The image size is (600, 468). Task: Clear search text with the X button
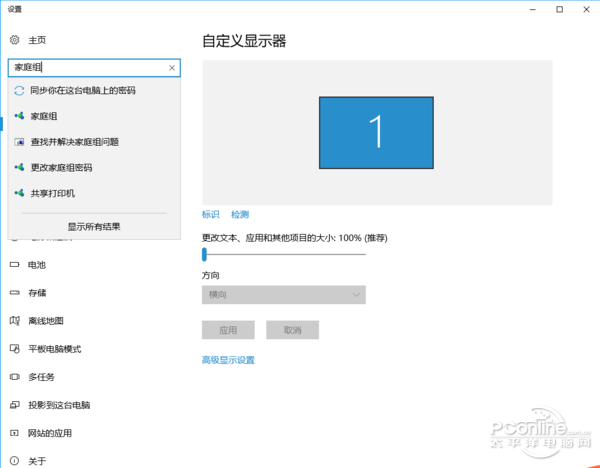[172, 68]
